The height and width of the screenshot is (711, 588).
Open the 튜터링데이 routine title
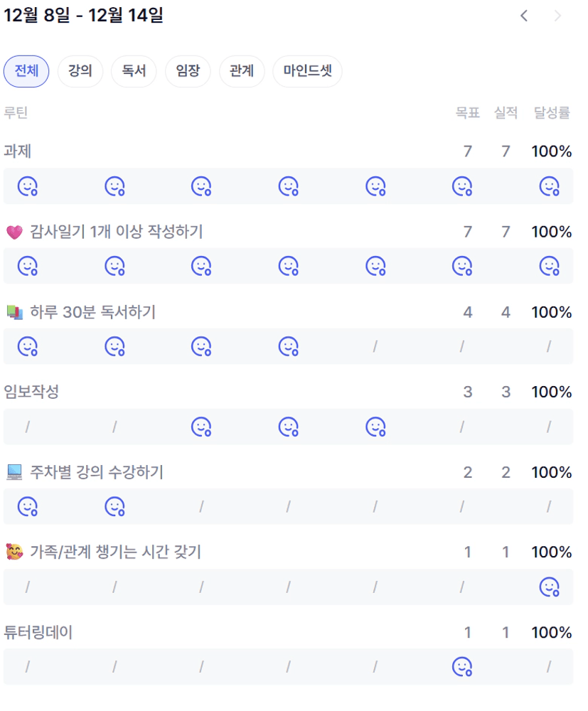(x=38, y=633)
